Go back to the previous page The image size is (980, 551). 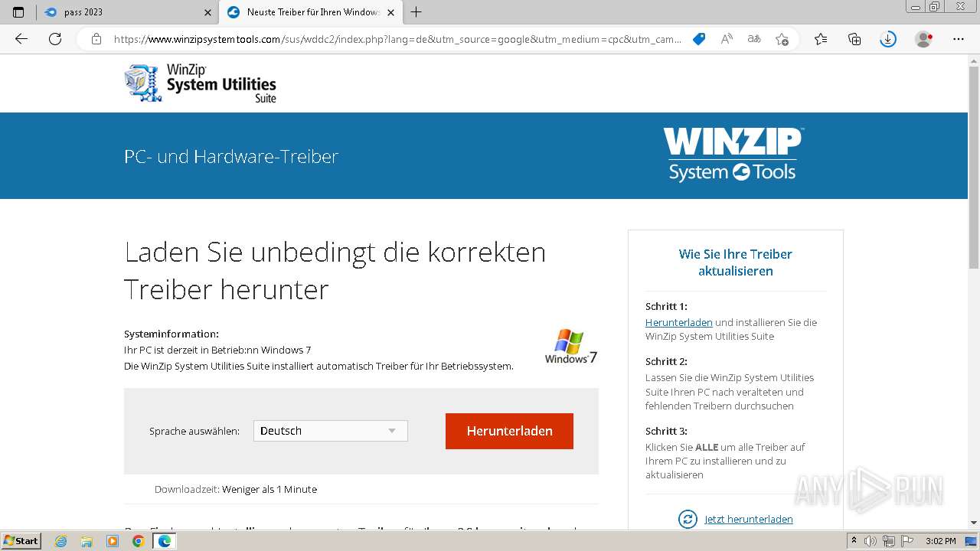point(21,39)
